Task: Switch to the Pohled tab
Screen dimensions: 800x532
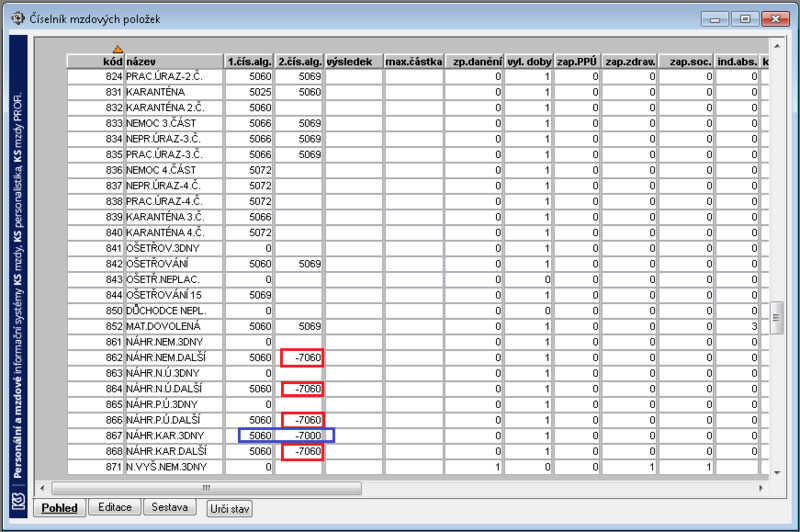Action: [x=59, y=508]
